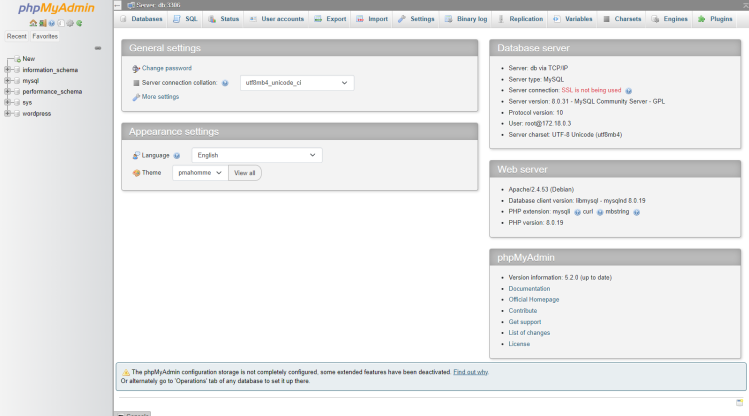Click the Change password key icon

[x=136, y=69]
